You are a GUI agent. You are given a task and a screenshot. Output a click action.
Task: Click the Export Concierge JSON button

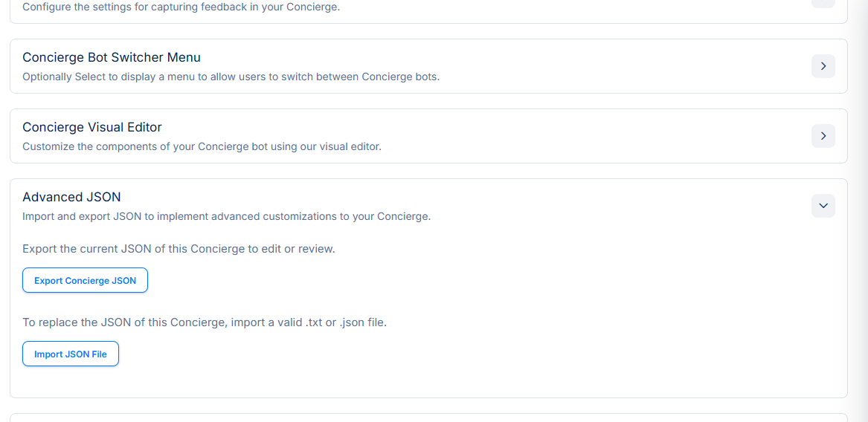point(85,281)
